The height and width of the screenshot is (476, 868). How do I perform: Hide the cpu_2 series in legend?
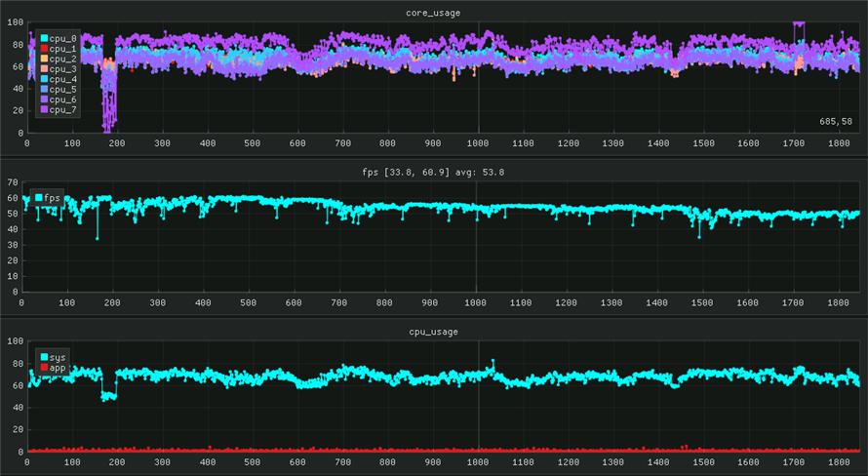[57, 59]
